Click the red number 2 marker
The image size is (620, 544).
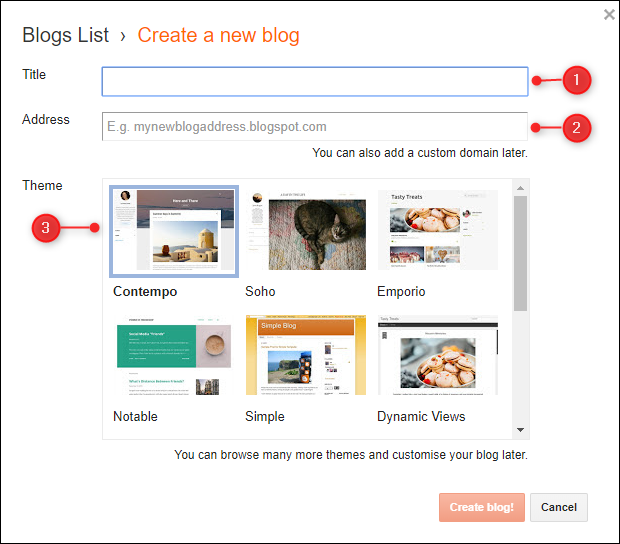577,127
